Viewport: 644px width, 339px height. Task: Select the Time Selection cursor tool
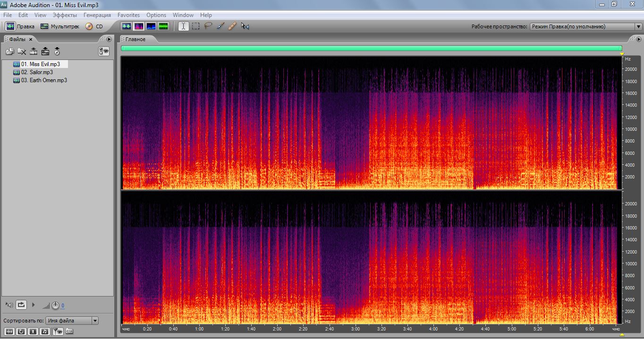click(183, 26)
